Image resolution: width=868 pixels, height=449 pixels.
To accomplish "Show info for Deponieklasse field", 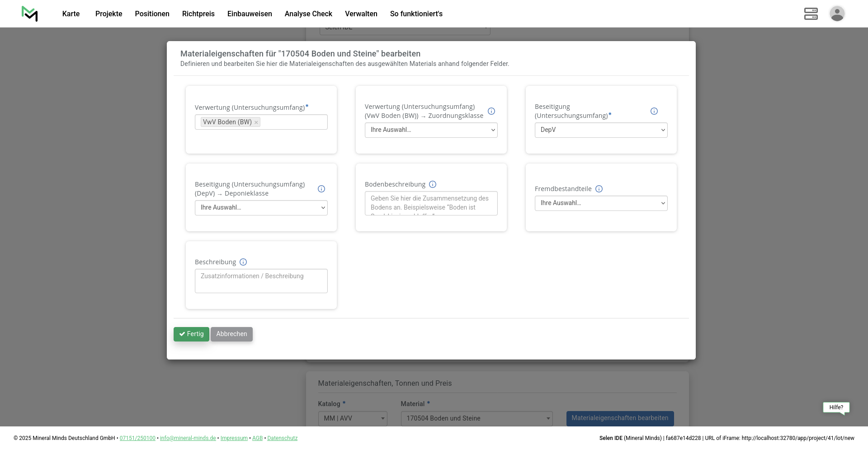I will coord(321,189).
